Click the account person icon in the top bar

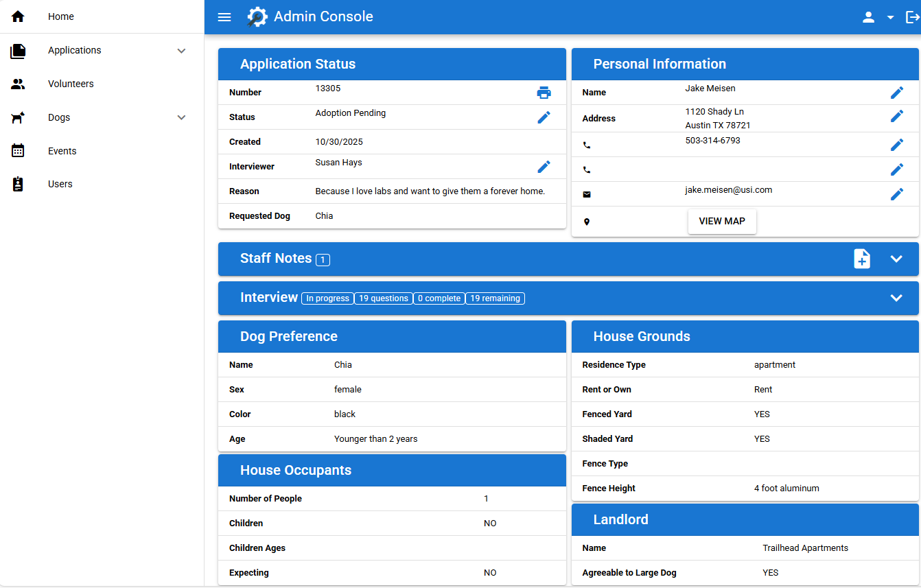(868, 16)
